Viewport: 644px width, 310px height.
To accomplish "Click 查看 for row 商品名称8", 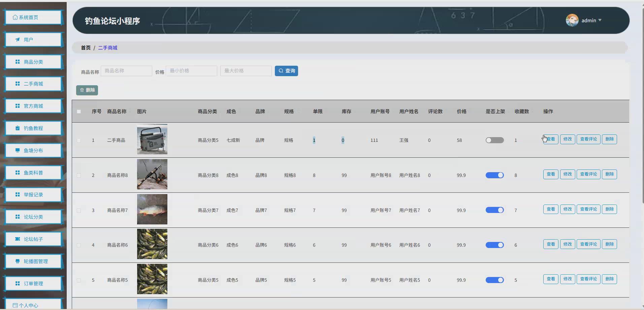I will coord(551,174).
